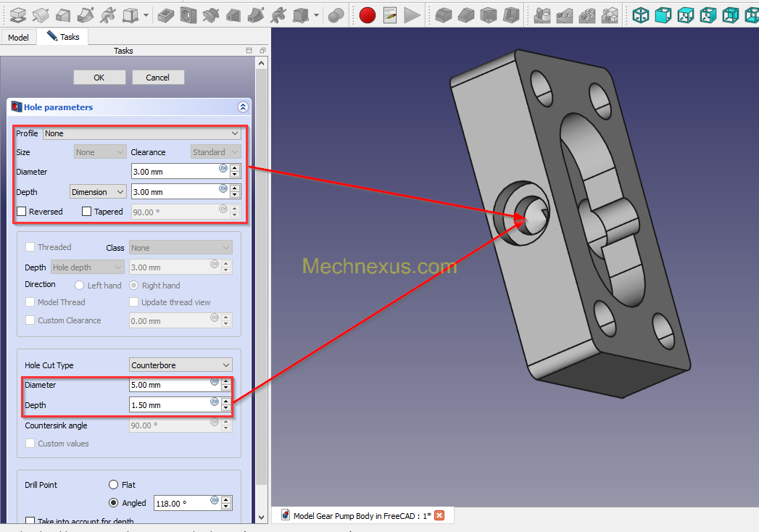The height and width of the screenshot is (532, 759).
Task: Activate the Groove tool icon
Action: (x=210, y=15)
